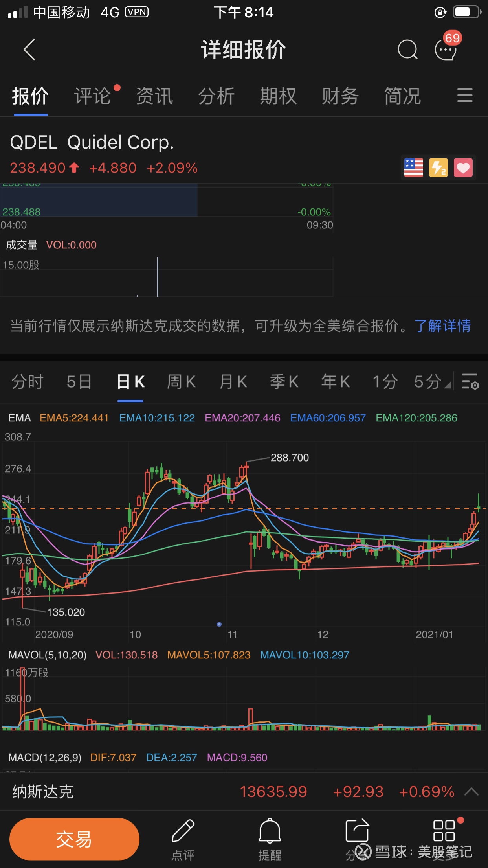Tap the MAVOL10:103.297 value

pyautogui.click(x=305, y=655)
